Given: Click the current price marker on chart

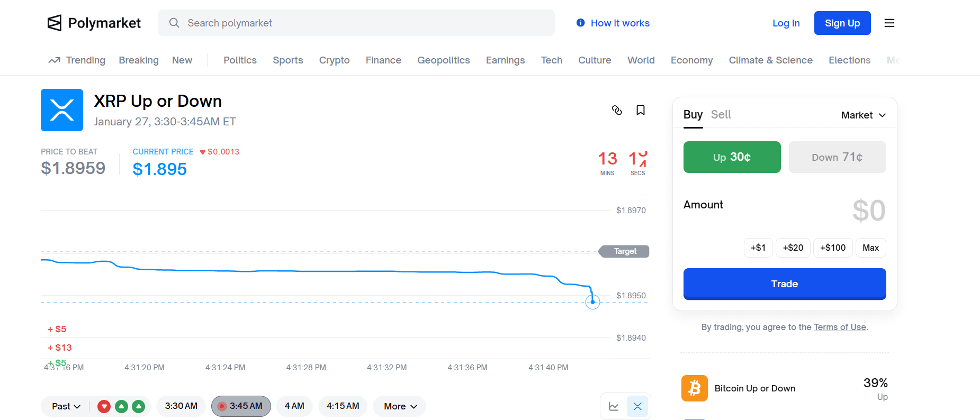Looking at the screenshot, I should [592, 302].
